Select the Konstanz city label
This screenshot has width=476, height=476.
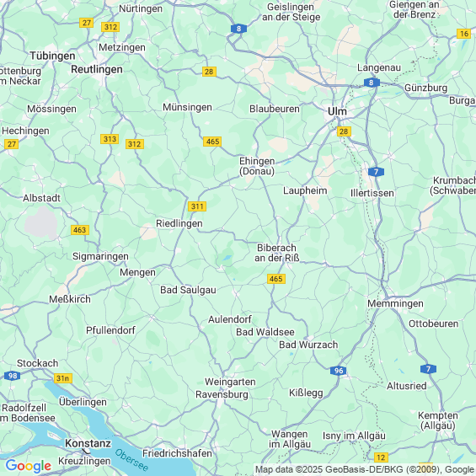coord(88,443)
